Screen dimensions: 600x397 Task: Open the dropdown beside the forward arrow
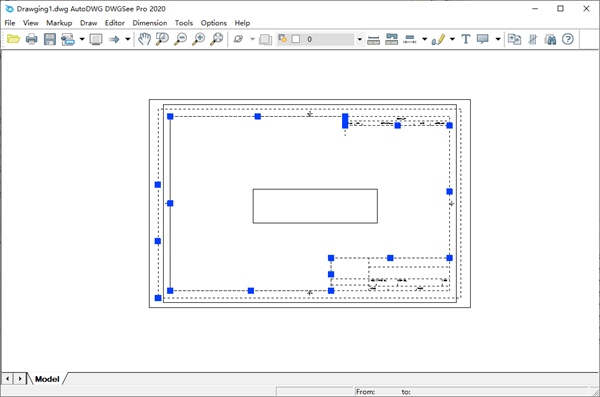tap(128, 39)
